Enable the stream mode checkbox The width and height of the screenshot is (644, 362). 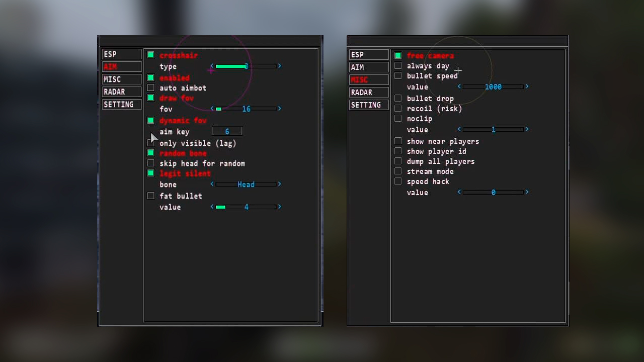(398, 171)
